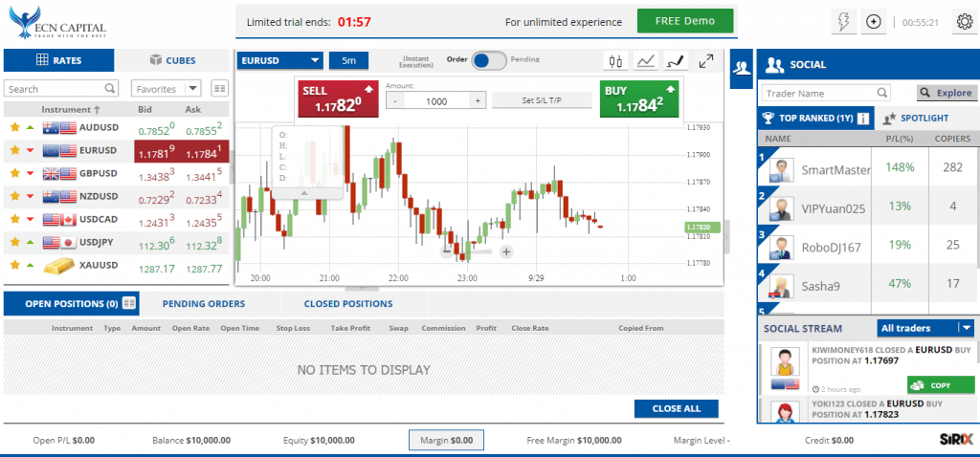
Task: Toggle the AUDUSD favorite star
Action: click(15, 127)
